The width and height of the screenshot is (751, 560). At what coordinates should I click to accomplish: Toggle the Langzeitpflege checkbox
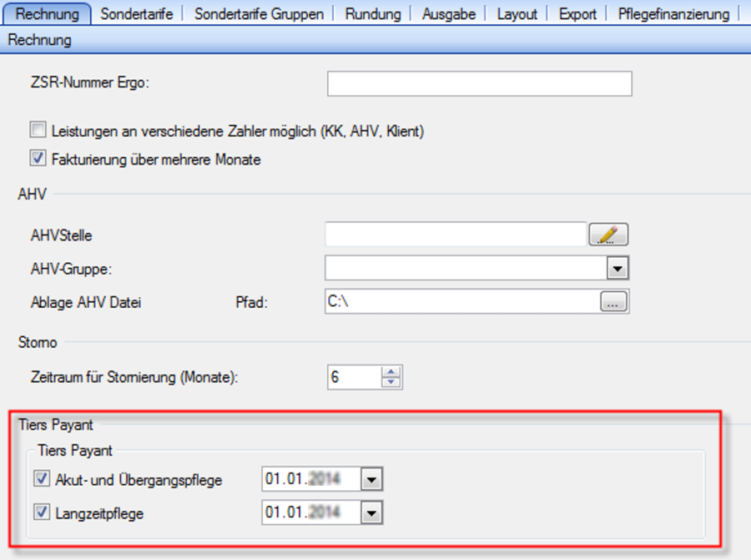click(x=42, y=512)
